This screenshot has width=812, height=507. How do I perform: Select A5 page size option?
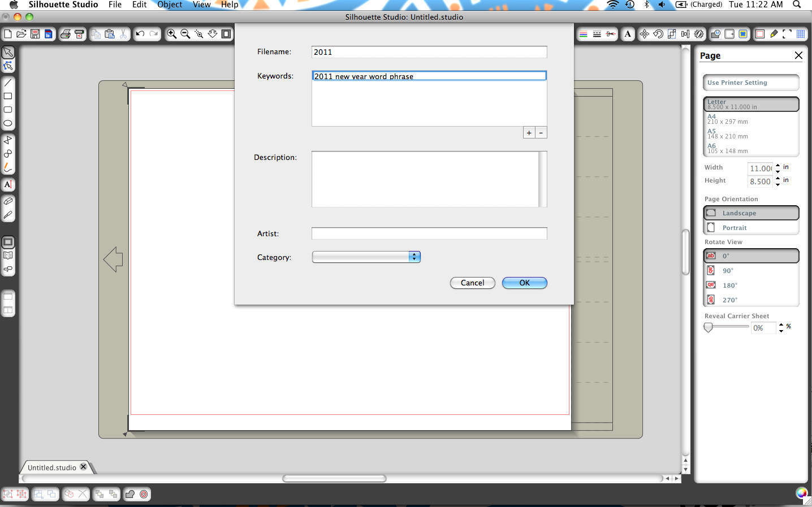click(x=751, y=134)
